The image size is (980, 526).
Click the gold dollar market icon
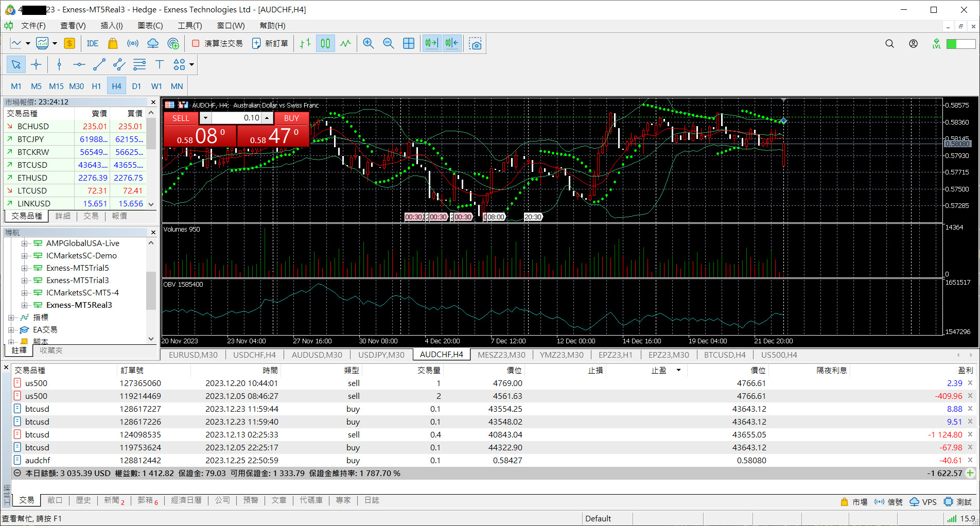69,44
